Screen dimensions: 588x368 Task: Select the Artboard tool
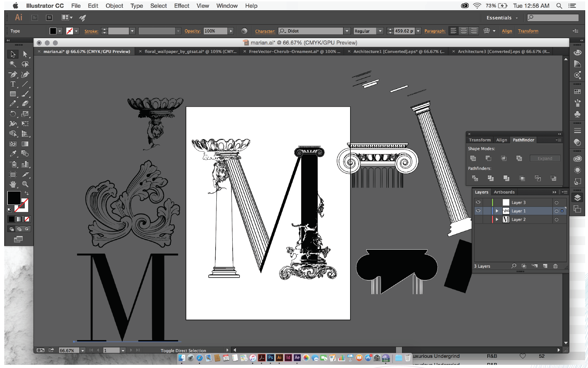tap(13, 174)
